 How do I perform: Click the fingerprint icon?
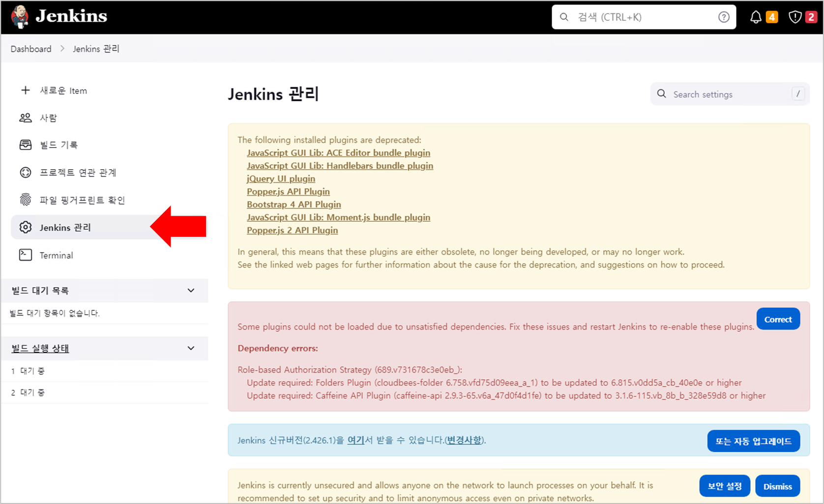click(26, 200)
